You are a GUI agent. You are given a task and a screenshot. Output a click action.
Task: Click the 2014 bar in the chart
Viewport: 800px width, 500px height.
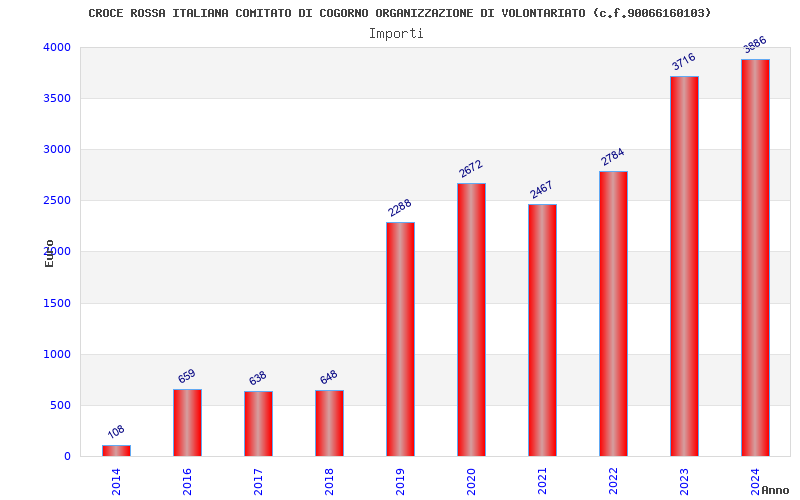tap(116, 451)
